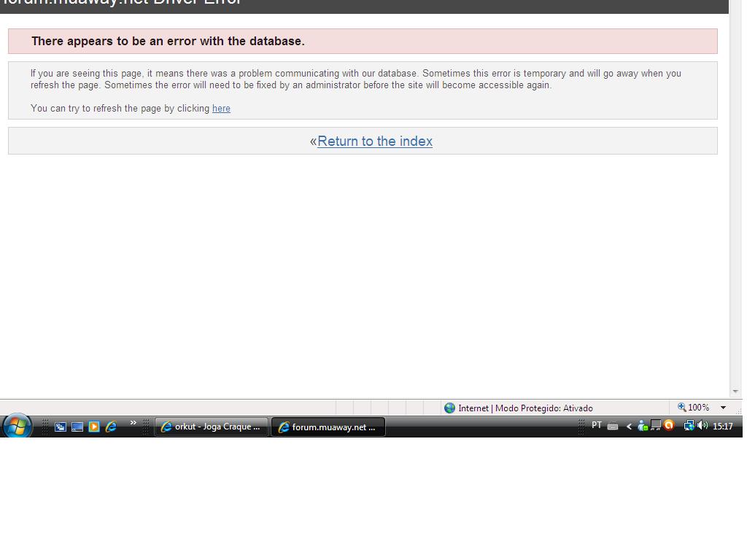Expand the zoom level dropdown arrow
The height and width of the screenshot is (560, 747).
coord(723,408)
